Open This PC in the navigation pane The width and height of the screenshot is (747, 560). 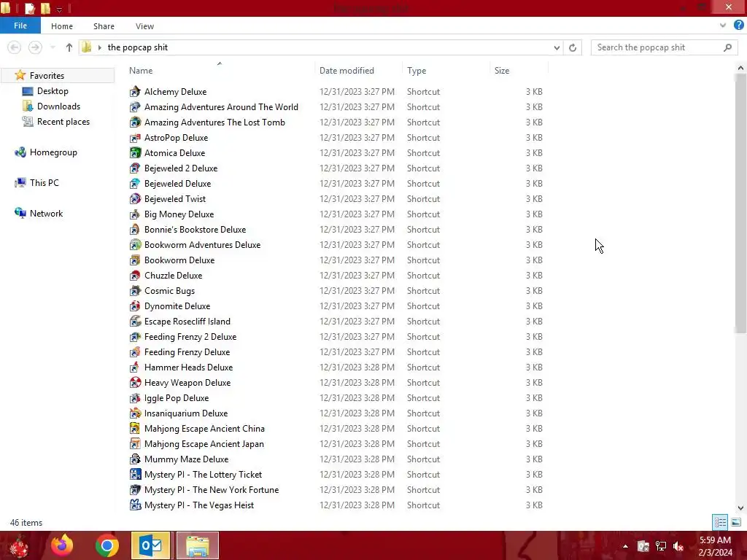tap(44, 183)
